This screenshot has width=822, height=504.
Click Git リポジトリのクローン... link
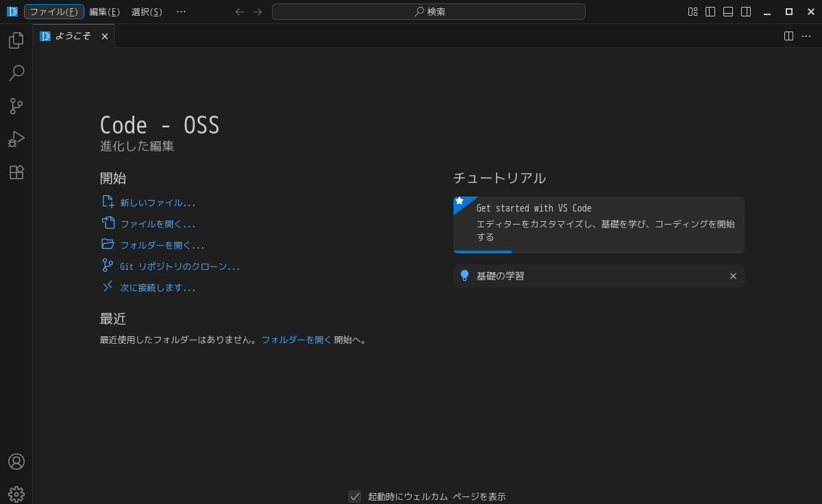(180, 266)
